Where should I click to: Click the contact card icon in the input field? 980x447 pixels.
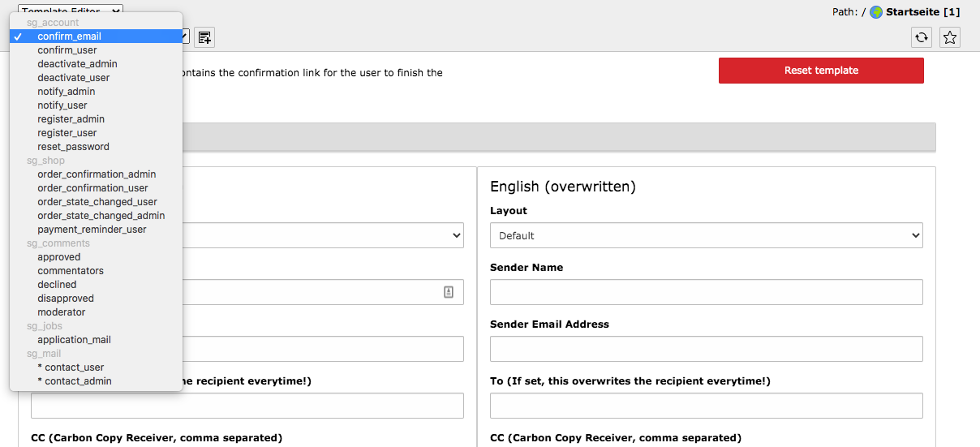click(x=449, y=292)
